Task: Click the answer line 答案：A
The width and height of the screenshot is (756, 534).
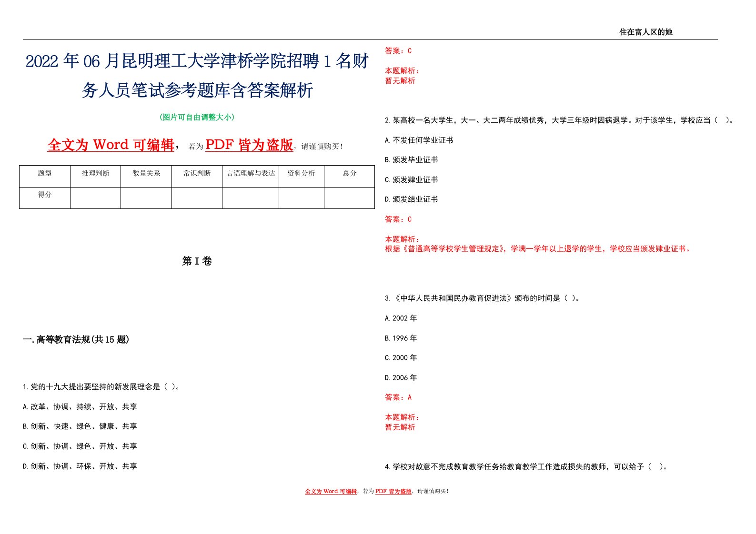Action: (398, 397)
